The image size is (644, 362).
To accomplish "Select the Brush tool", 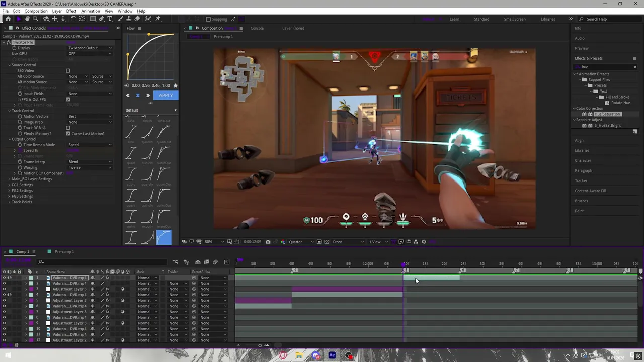I will pos(120,19).
